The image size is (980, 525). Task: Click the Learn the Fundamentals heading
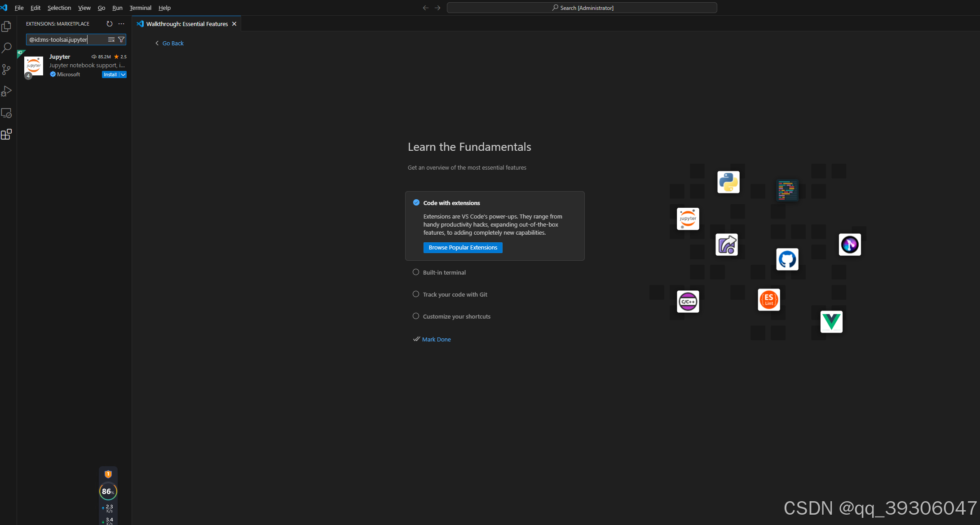pos(469,147)
